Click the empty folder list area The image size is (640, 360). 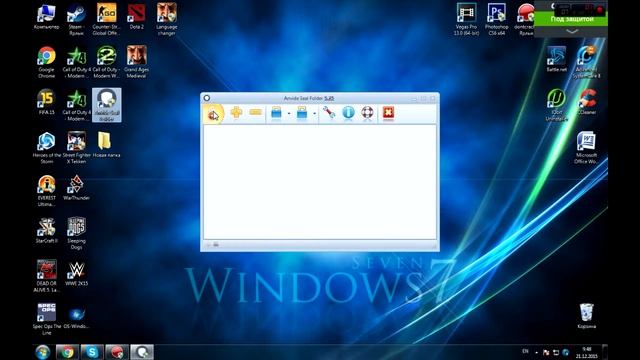320,182
